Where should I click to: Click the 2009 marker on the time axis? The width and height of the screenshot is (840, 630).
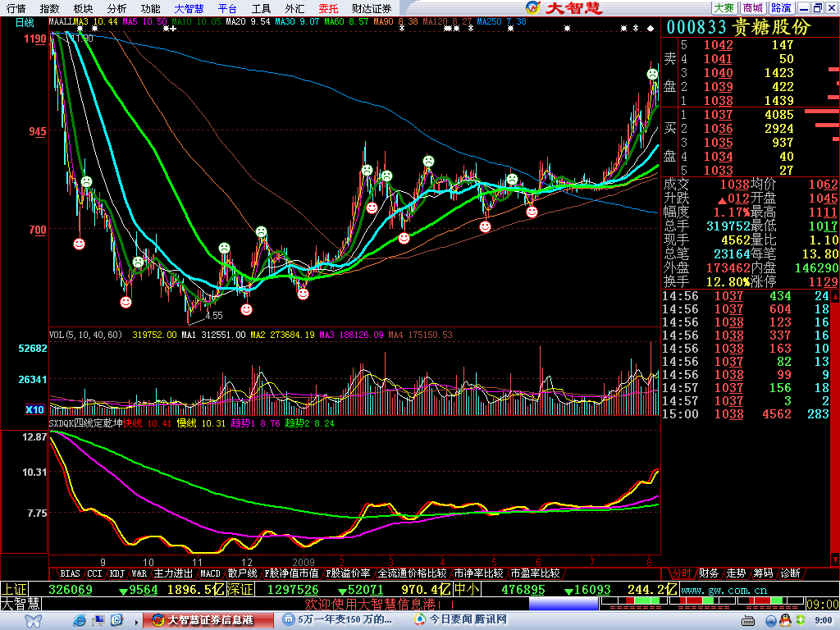tap(304, 562)
